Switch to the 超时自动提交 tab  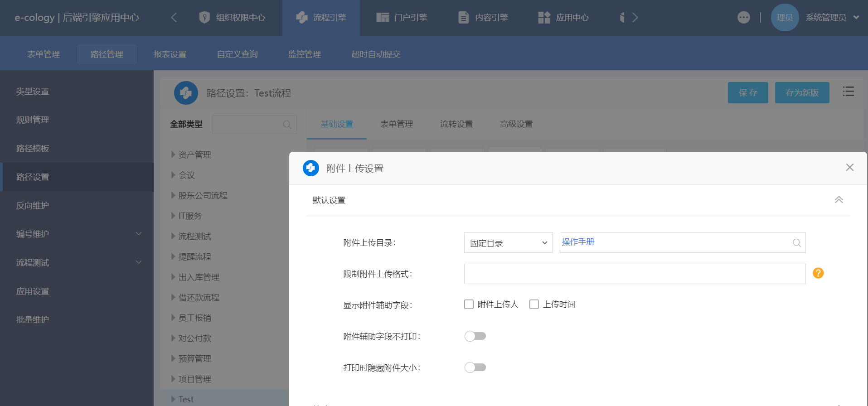point(376,54)
